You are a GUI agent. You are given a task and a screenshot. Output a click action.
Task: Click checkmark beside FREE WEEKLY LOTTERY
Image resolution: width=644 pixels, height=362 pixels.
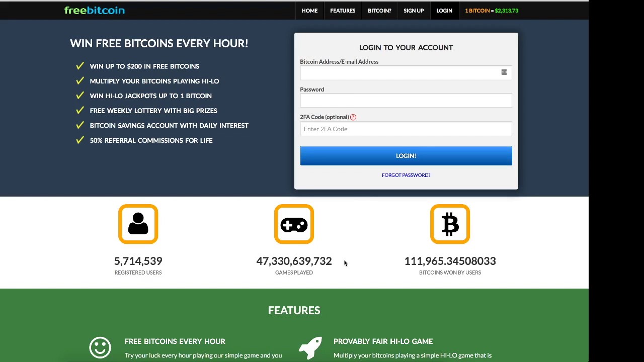click(79, 110)
